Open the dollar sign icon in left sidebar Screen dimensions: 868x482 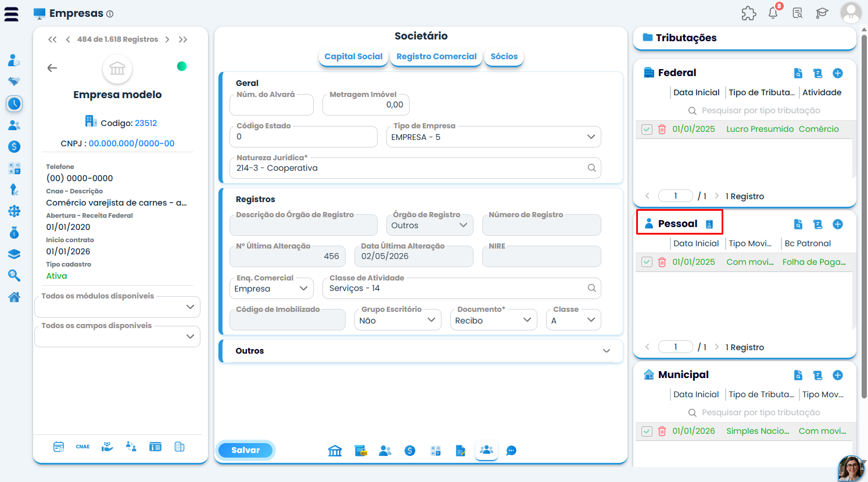(15, 147)
